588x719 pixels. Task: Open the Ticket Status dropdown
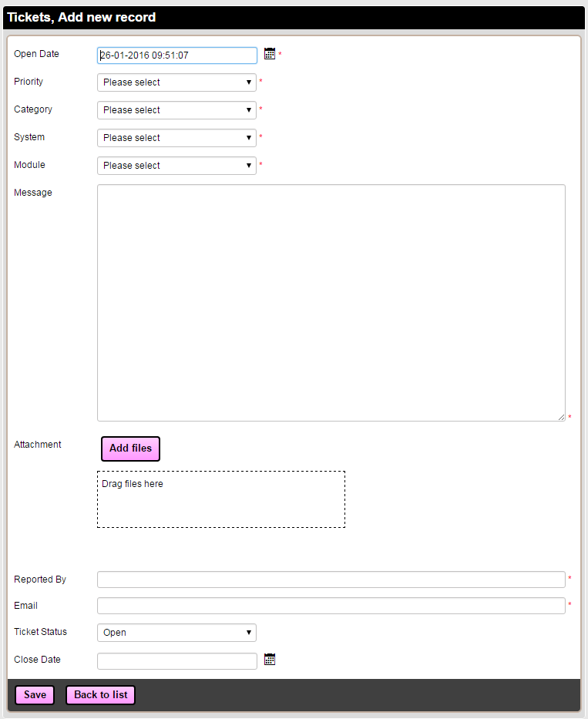point(176,633)
